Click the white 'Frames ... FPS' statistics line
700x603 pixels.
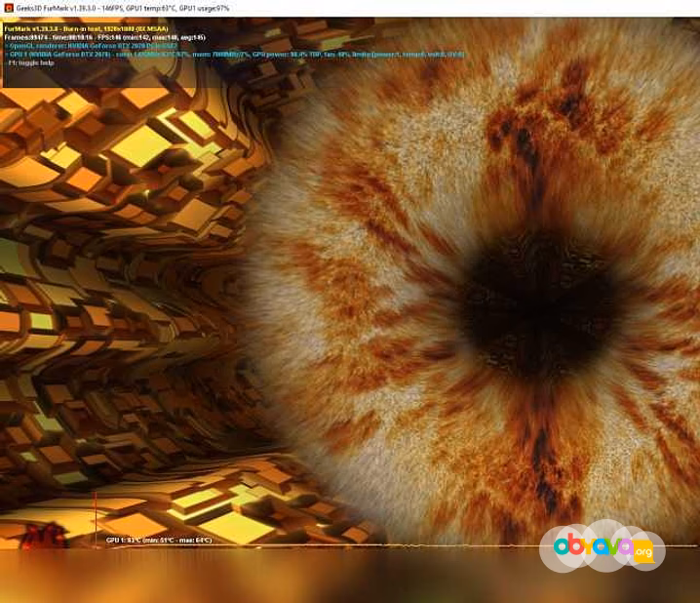104,37
